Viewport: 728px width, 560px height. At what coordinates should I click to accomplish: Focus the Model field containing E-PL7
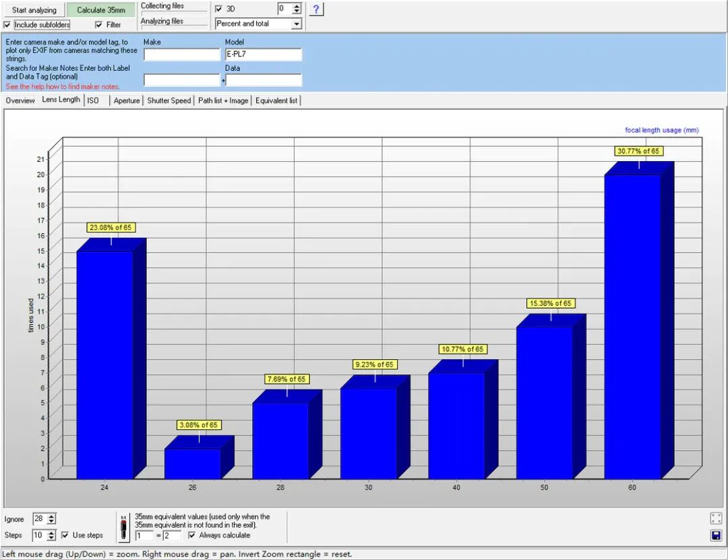pos(264,55)
